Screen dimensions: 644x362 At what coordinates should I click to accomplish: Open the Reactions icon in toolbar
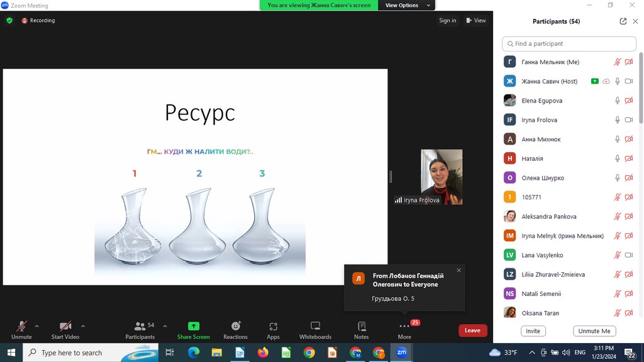tap(235, 326)
